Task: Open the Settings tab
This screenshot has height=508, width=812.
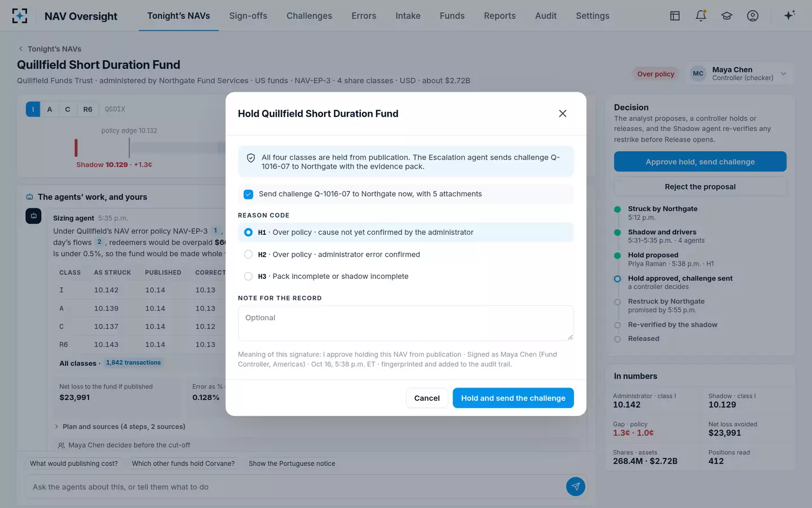Action: [593, 16]
